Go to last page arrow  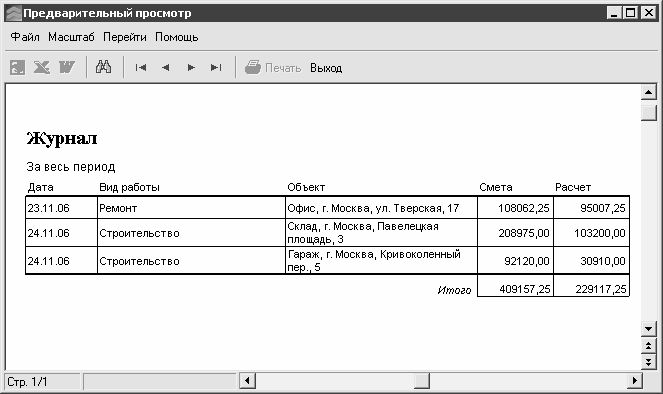coord(216,68)
